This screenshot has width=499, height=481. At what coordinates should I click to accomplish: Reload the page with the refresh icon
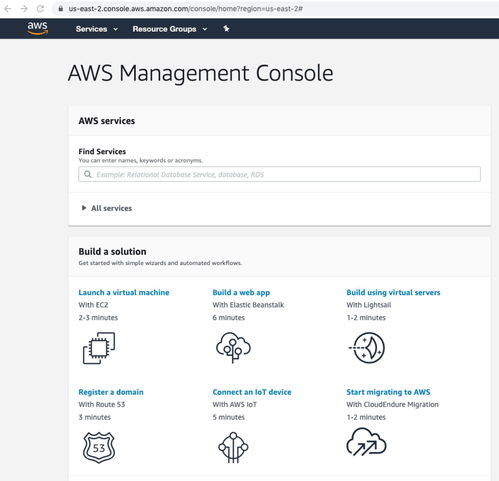[x=40, y=9]
